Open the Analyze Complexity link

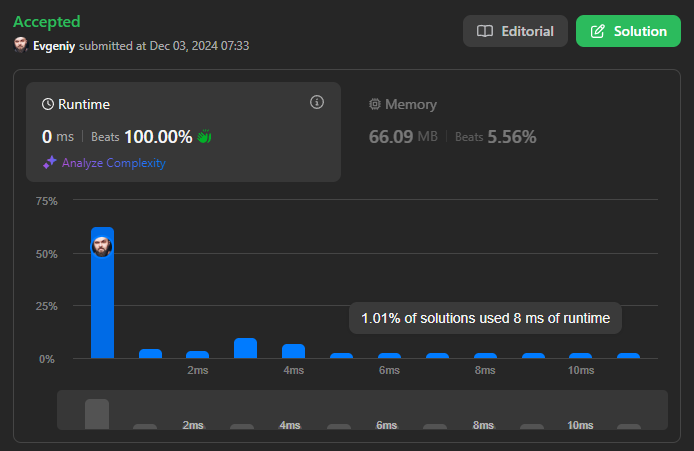click(x=113, y=163)
